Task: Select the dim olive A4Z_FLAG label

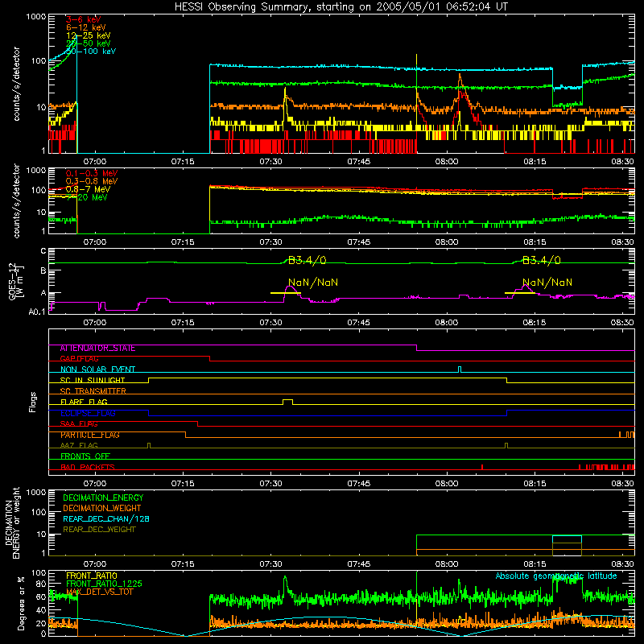Action: coord(79,445)
